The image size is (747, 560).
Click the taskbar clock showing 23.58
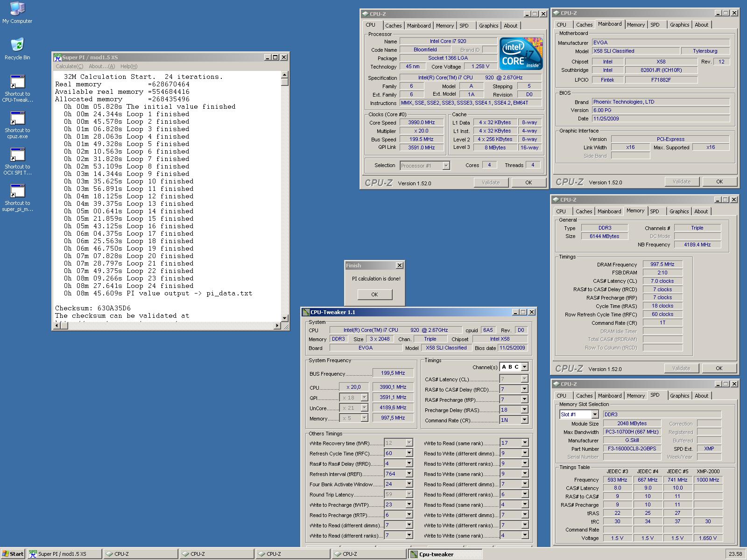click(735, 554)
